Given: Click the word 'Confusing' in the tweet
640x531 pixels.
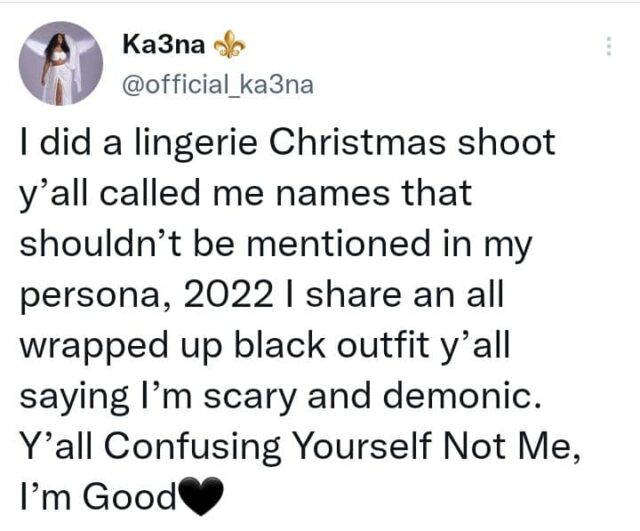Looking at the screenshot, I should click(x=192, y=448).
